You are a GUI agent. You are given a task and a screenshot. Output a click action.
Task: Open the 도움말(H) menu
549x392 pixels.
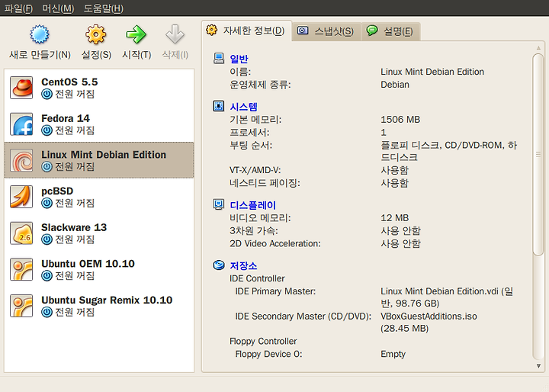click(x=104, y=8)
